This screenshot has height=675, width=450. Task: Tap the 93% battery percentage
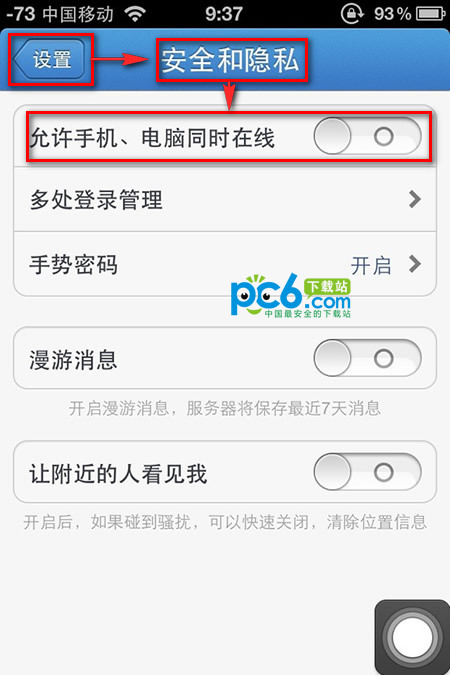(x=392, y=14)
